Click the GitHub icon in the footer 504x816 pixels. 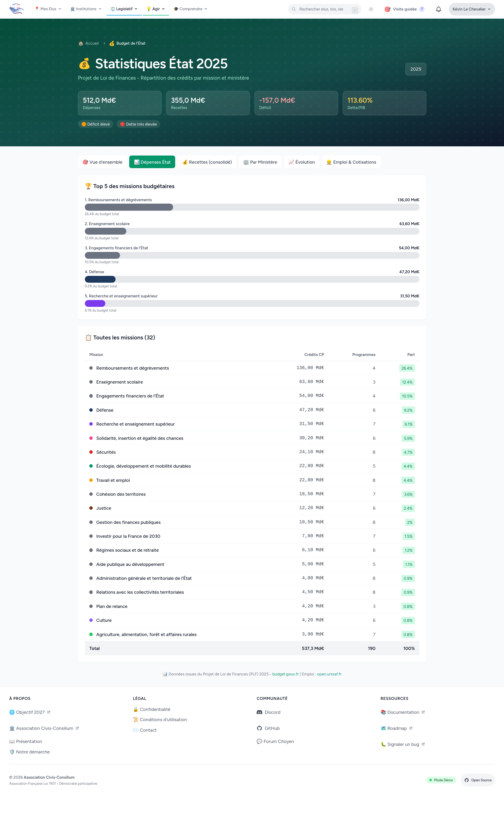click(x=259, y=728)
